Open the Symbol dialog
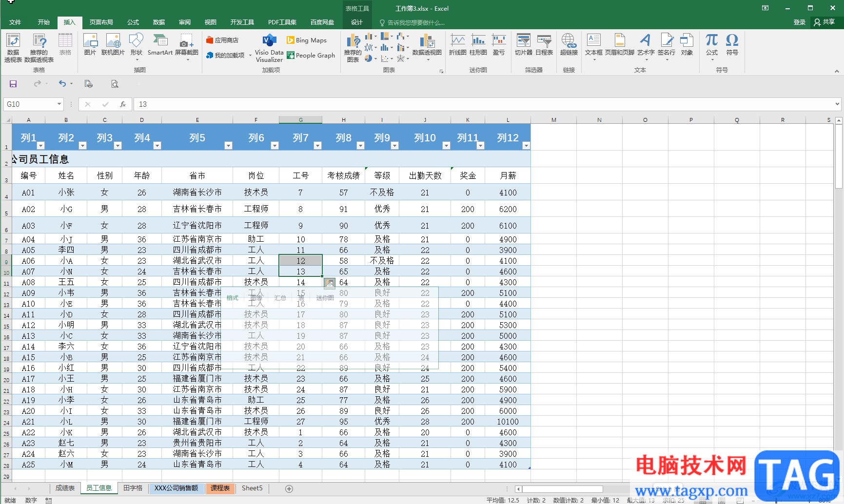The image size is (844, 504). (x=732, y=44)
